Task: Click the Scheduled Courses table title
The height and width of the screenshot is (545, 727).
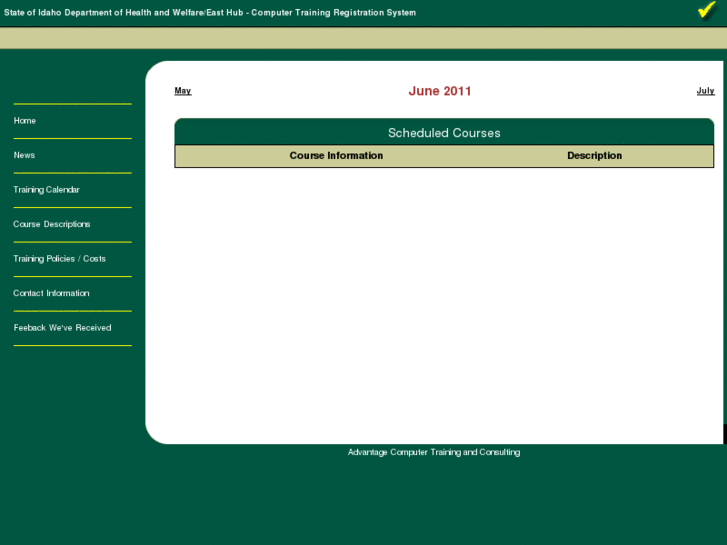Action: (444, 133)
